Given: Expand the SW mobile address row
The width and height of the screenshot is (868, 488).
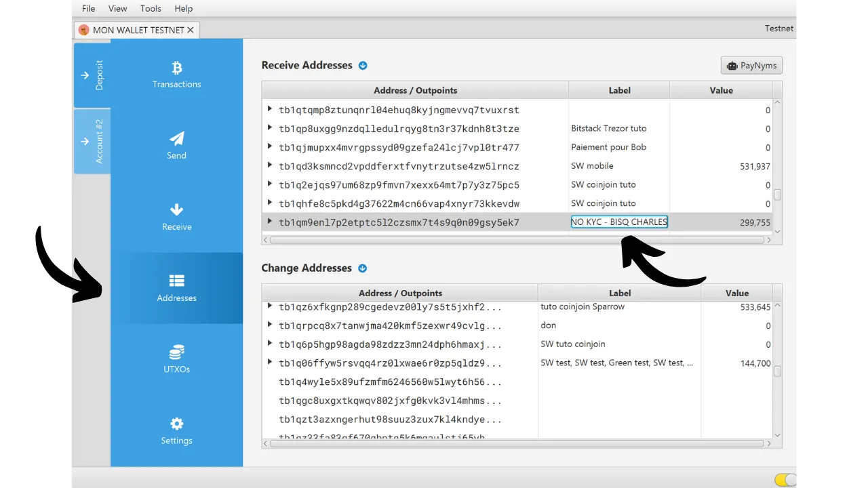Looking at the screenshot, I should [x=270, y=166].
